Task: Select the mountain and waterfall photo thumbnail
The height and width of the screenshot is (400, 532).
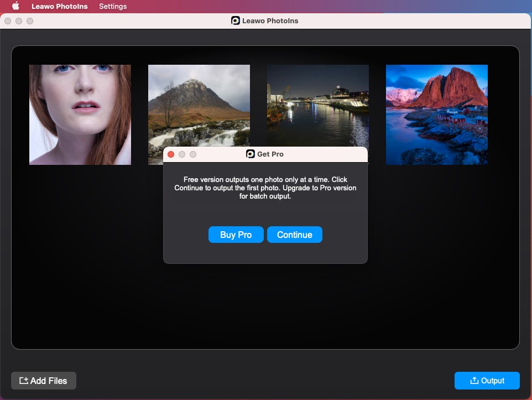Action: [199, 105]
